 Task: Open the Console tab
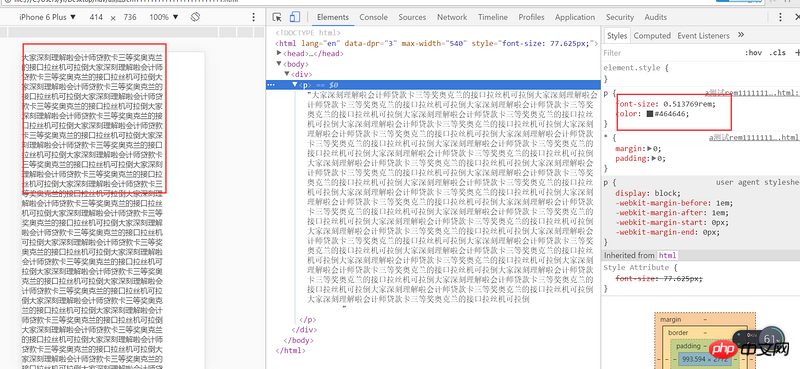tap(373, 17)
